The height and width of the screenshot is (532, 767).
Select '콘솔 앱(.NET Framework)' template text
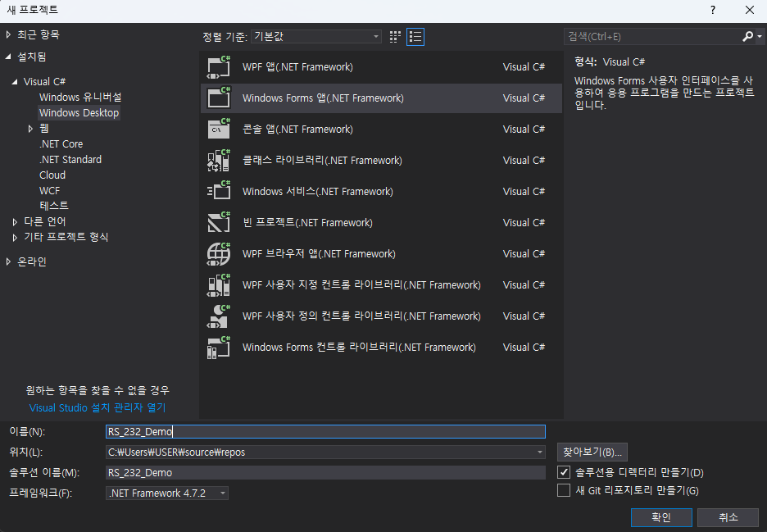pyautogui.click(x=297, y=130)
